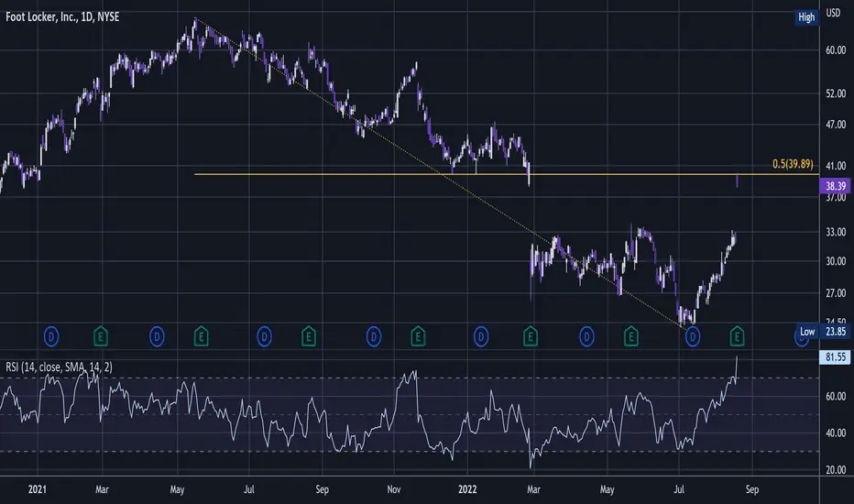The width and height of the screenshot is (854, 504).
Task: Show the earnings E marker in late May 2022
Action: pos(630,336)
